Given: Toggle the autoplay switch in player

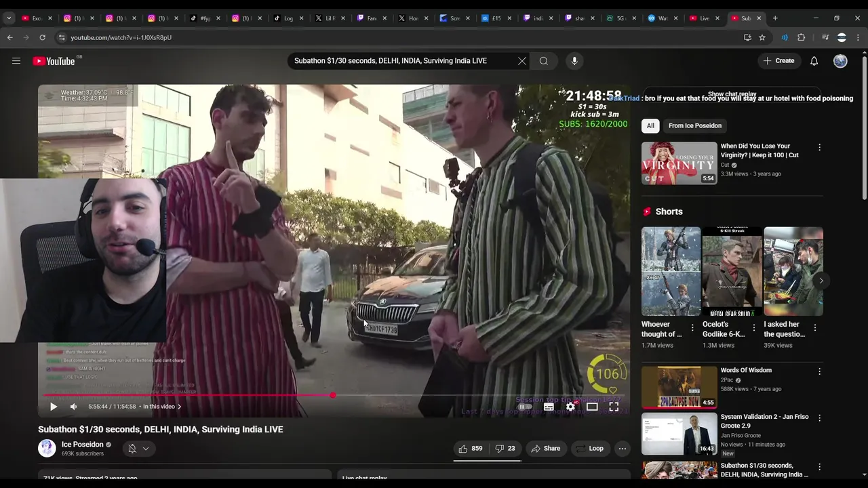Looking at the screenshot, I should (526, 407).
